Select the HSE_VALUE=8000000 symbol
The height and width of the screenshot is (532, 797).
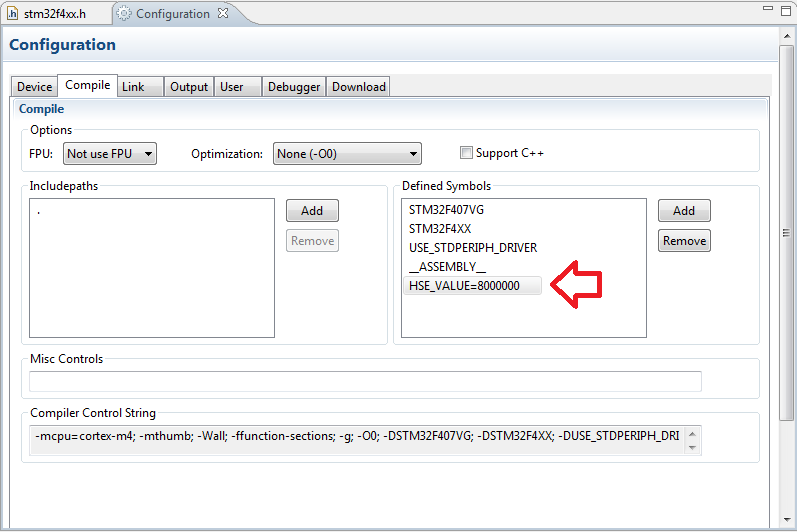coord(472,286)
